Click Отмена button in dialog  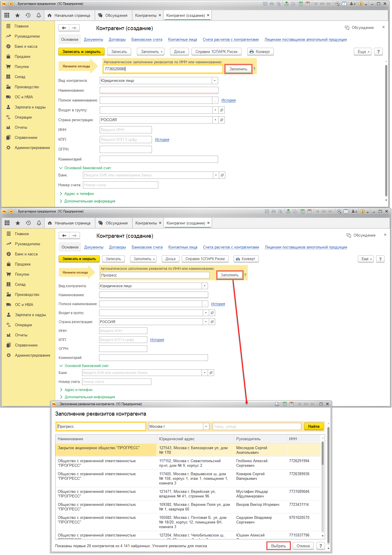coord(303,546)
